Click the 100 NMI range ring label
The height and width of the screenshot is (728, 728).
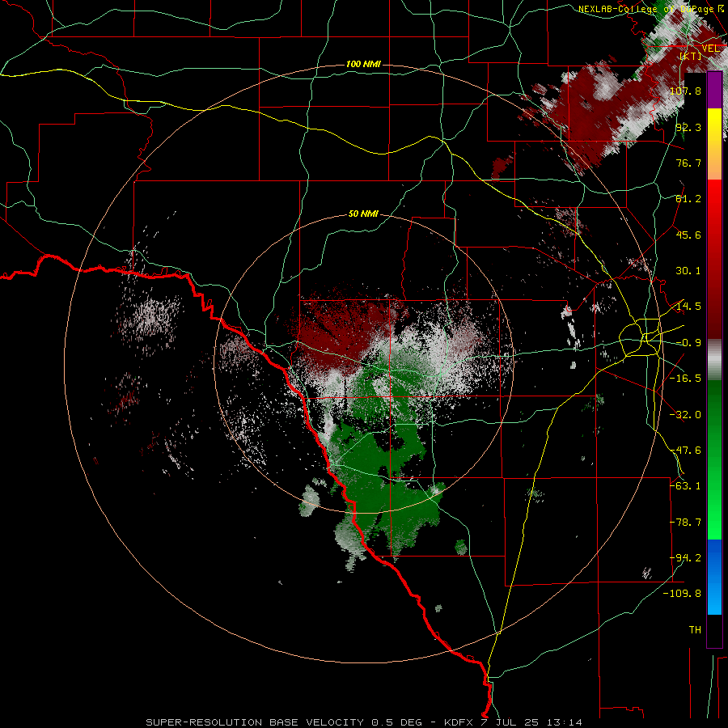click(x=363, y=64)
